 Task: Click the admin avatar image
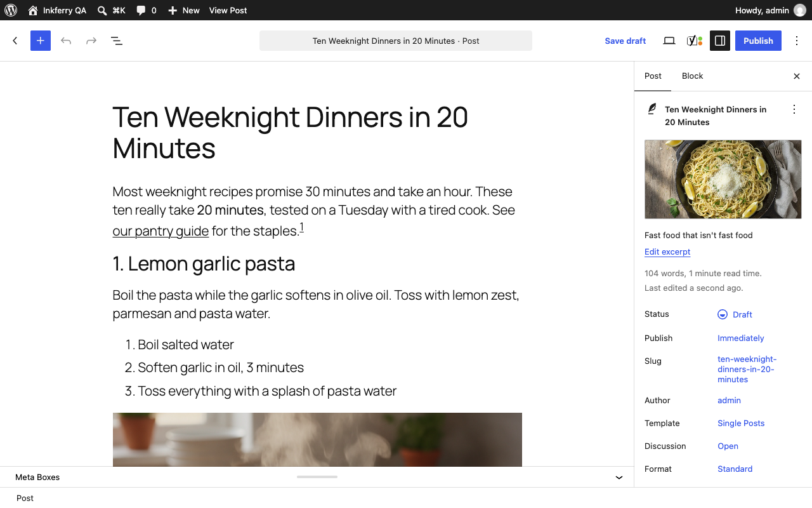point(800,10)
